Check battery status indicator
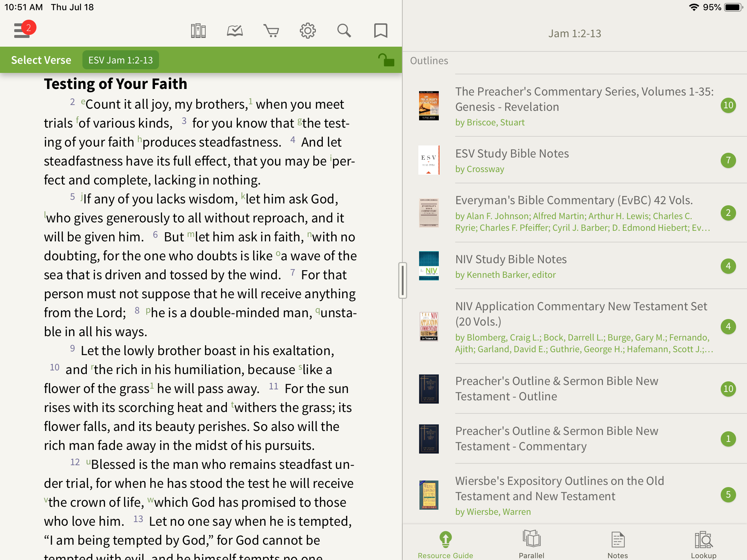The height and width of the screenshot is (560, 747). (734, 7)
